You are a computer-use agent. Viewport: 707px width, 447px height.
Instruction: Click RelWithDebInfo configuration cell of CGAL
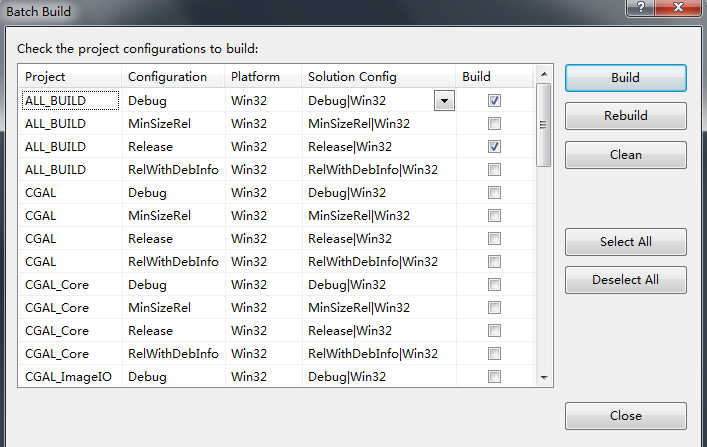click(x=174, y=262)
